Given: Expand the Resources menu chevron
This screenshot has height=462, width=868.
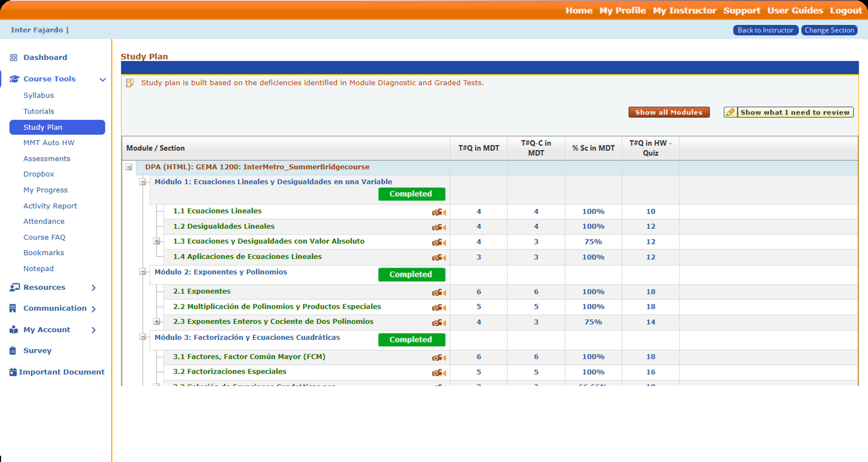Looking at the screenshot, I should (94, 288).
